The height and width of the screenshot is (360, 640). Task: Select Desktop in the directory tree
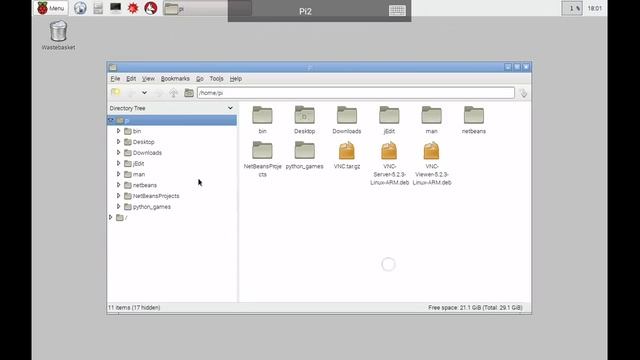tap(143, 142)
